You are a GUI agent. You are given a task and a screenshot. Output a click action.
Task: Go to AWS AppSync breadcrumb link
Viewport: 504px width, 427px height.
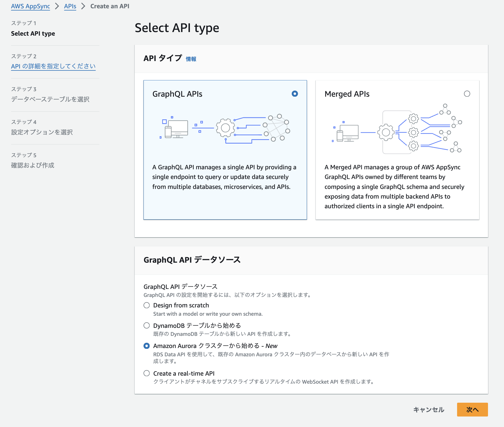30,6
